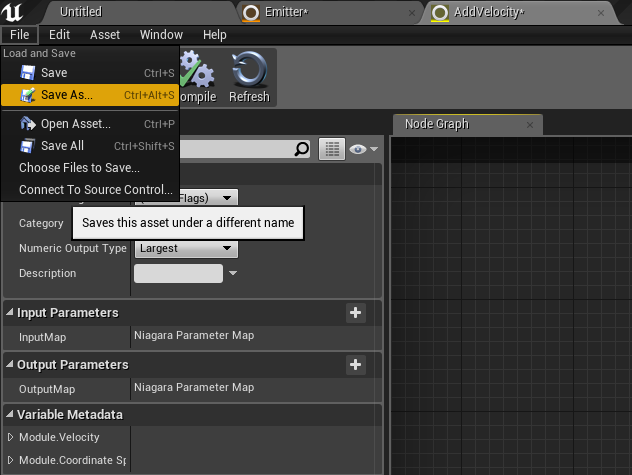This screenshot has width=632, height=475.
Task: Select the InputMap parameter row
Action: click(x=192, y=337)
